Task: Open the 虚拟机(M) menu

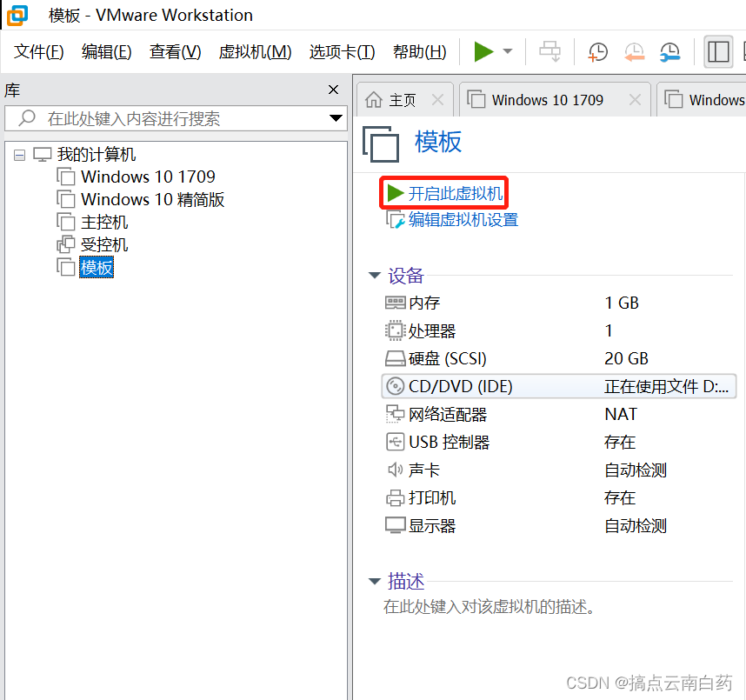Action: pyautogui.click(x=255, y=51)
